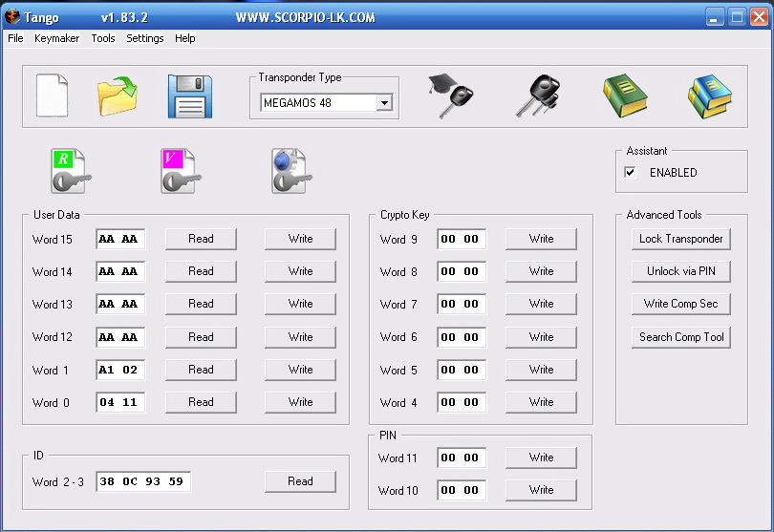Open the Tools menu
Screen dimensions: 774x532
[x=102, y=38]
